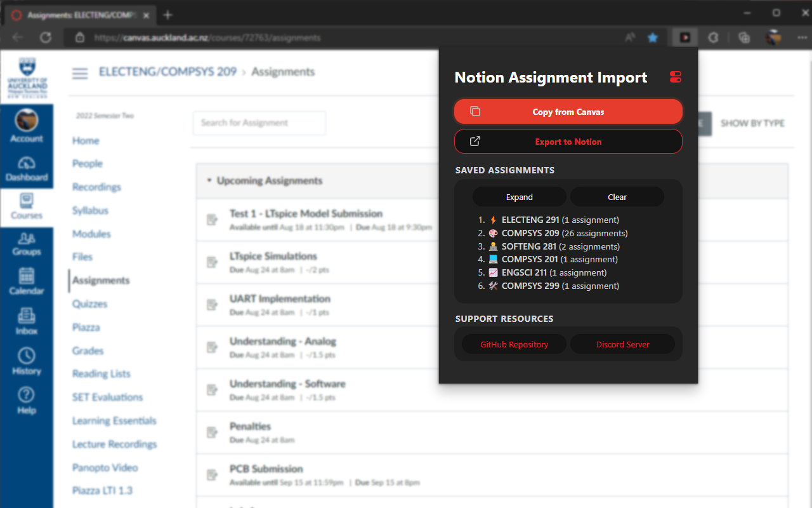Toggle the bookmark star in the address bar
This screenshot has width=812, height=508.
point(653,37)
